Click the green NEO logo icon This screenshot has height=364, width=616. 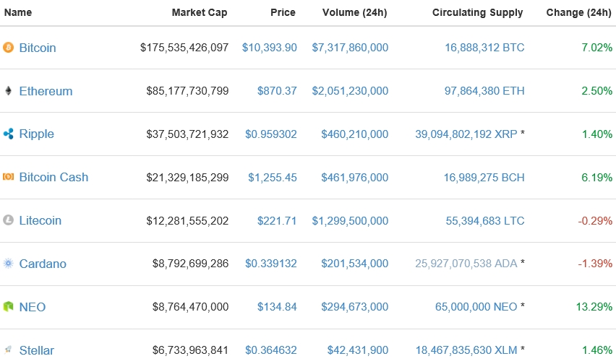pos(9,307)
